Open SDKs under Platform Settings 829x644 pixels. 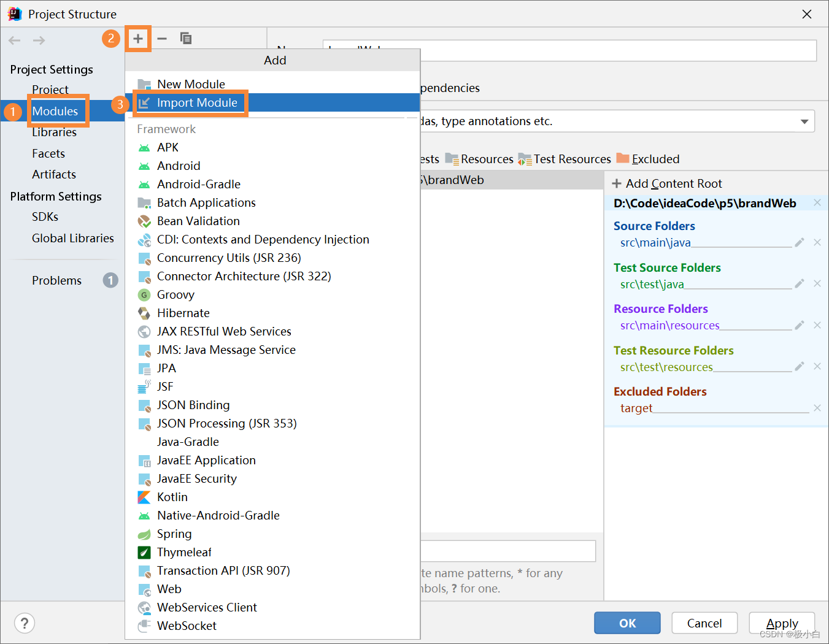pyautogui.click(x=45, y=217)
